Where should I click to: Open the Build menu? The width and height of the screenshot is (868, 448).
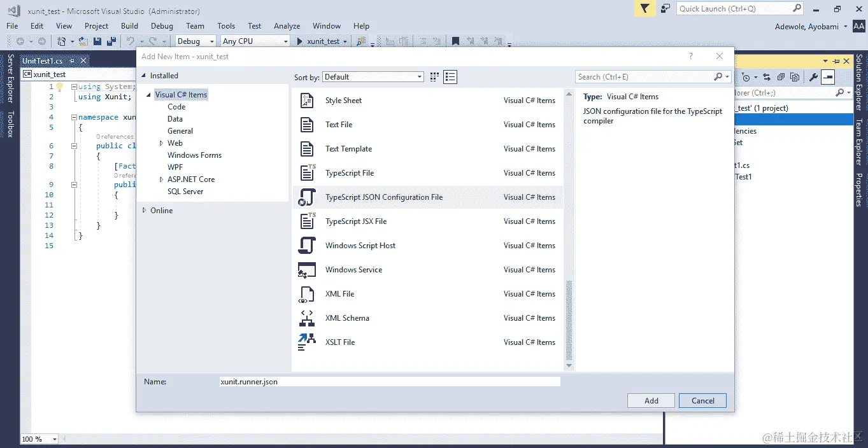coord(129,26)
